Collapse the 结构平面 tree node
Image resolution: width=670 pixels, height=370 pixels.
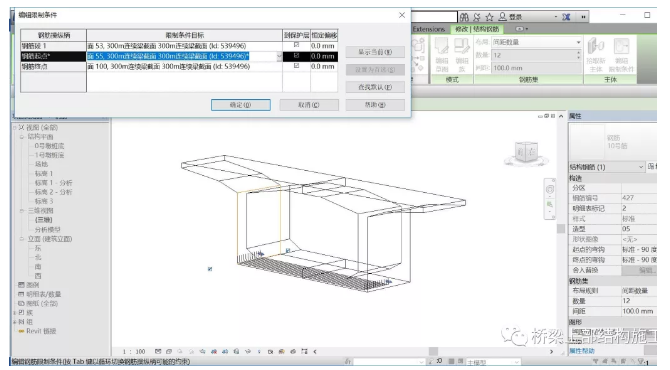[22, 137]
